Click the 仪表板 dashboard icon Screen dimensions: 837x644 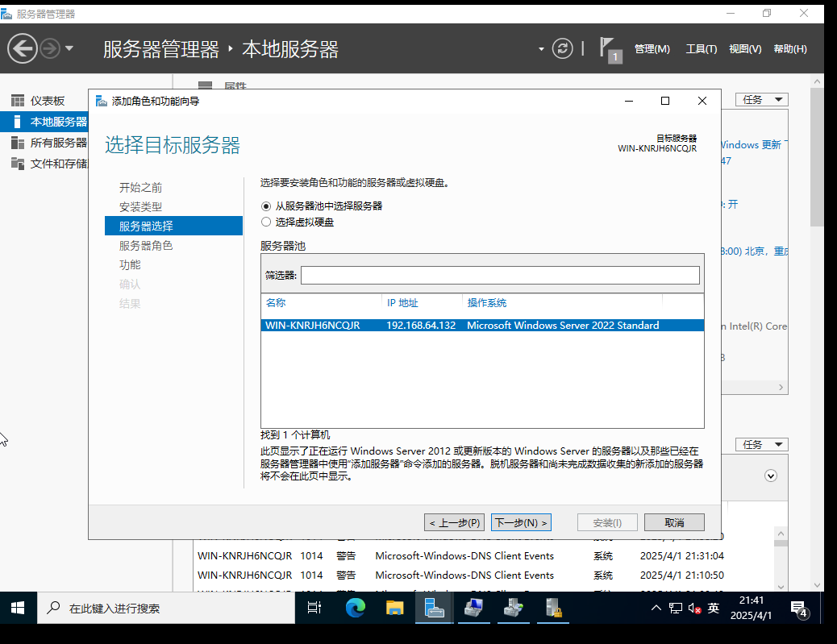18,101
